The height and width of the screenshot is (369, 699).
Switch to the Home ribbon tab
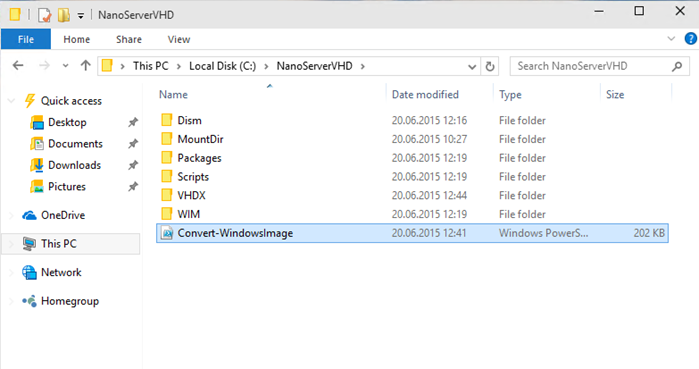(77, 39)
